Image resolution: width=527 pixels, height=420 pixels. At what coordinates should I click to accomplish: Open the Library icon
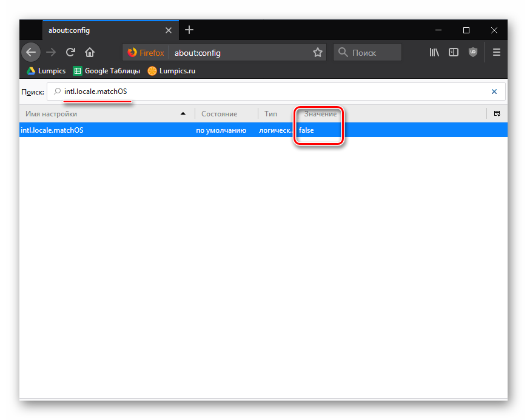click(434, 52)
